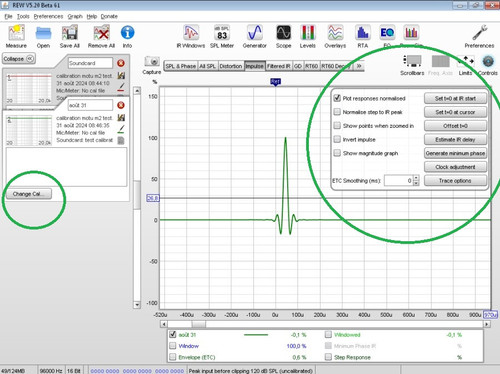Check the Invert impulse option

tap(337, 139)
